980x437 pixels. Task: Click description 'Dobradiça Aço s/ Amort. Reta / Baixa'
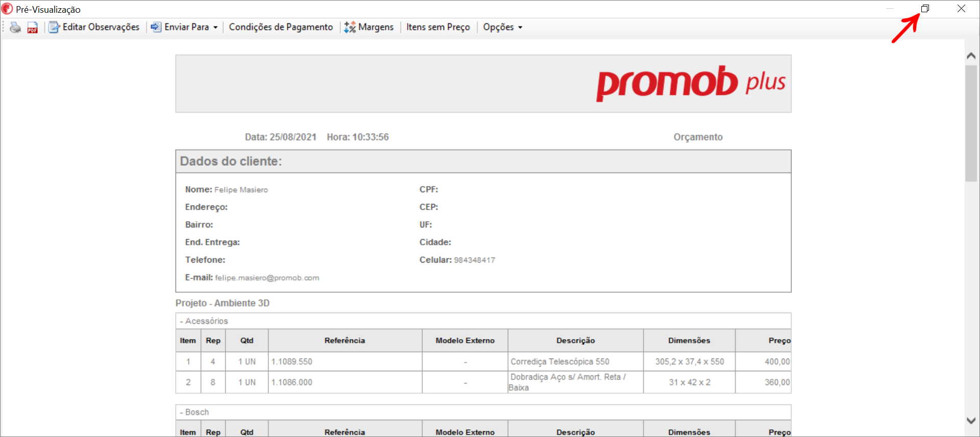pos(568,382)
